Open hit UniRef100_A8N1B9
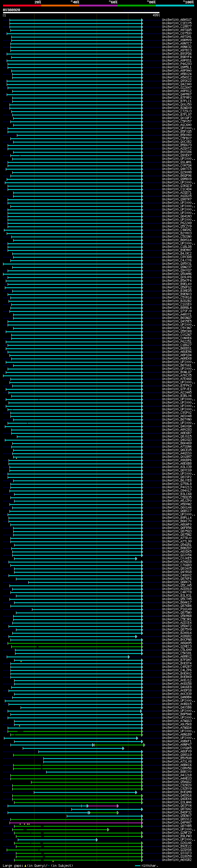 tap(177, 734)
